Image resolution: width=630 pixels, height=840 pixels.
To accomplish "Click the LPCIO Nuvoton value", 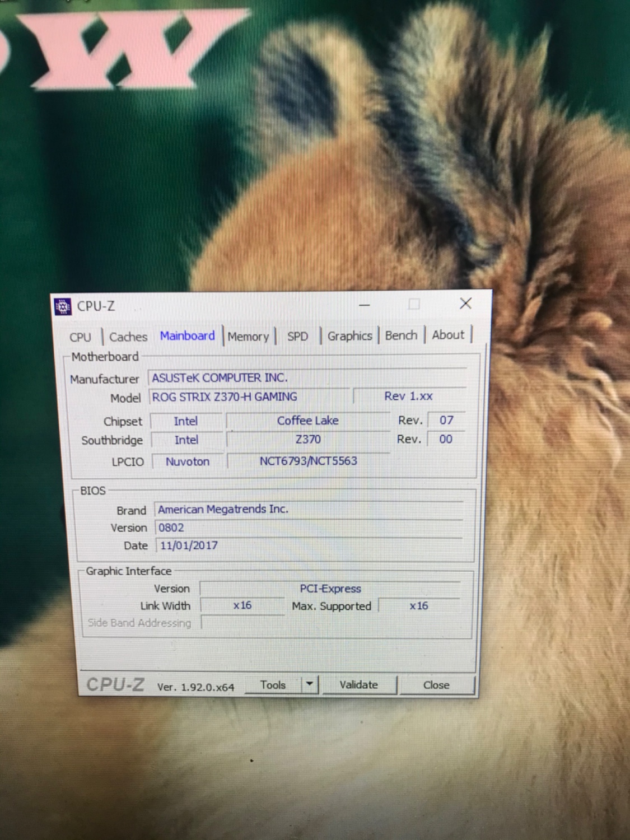I will pyautogui.click(x=188, y=461).
